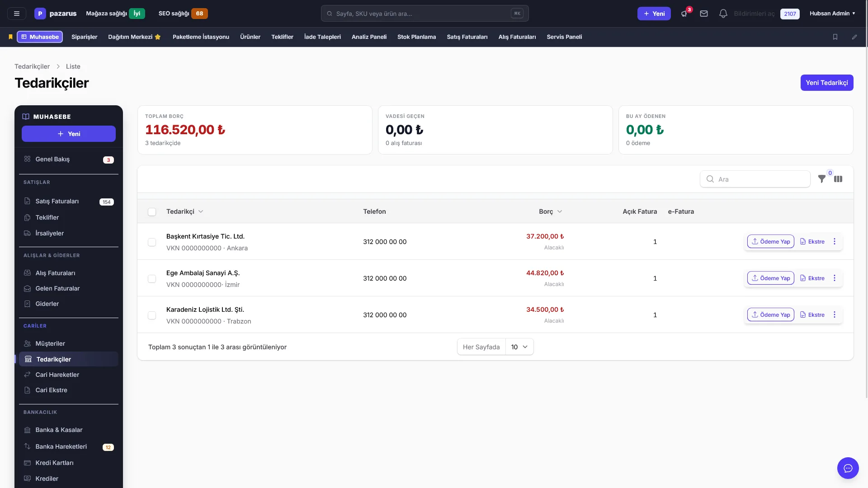The height and width of the screenshot is (488, 868).
Task: Click the Banka Hareketleri arrows icon
Action: 27,446
